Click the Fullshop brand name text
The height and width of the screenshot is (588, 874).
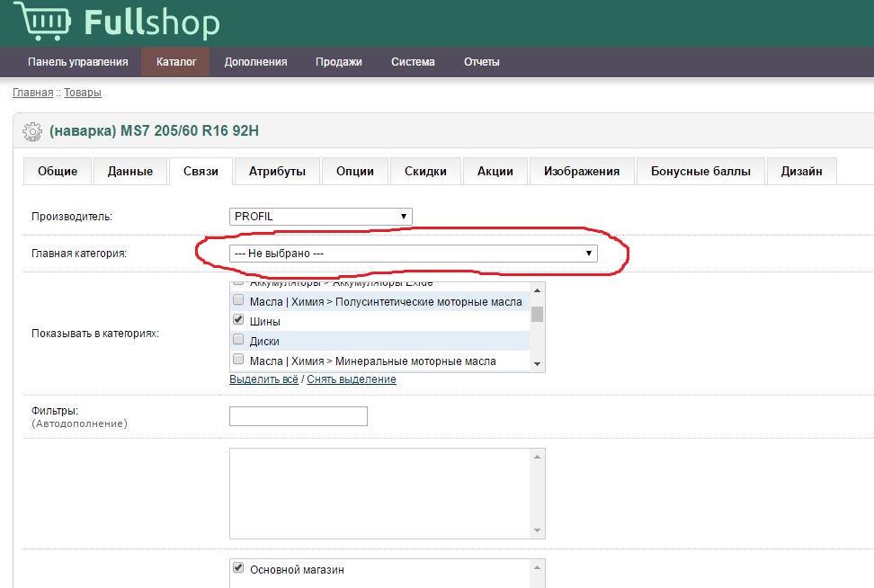click(x=152, y=23)
